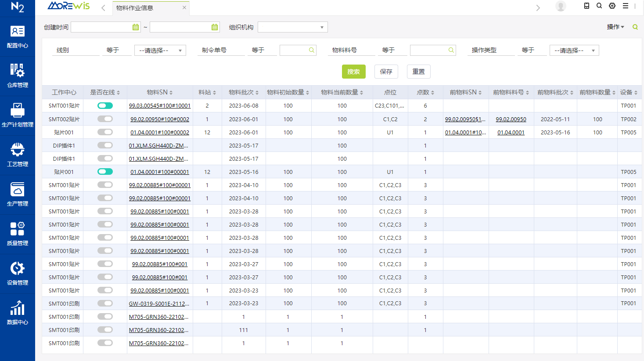Toggle online switch for first DIP插件1 row
The height and width of the screenshot is (361, 644).
coord(105,145)
